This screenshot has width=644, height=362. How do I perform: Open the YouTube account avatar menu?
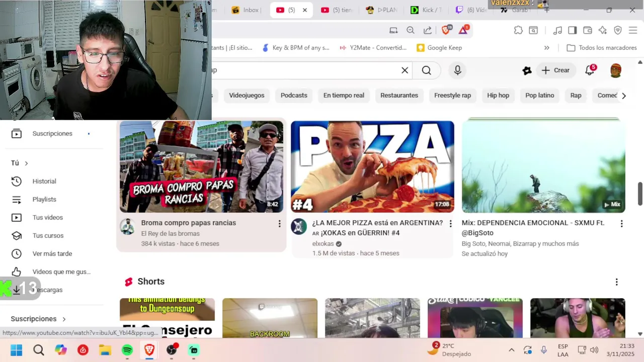click(616, 70)
